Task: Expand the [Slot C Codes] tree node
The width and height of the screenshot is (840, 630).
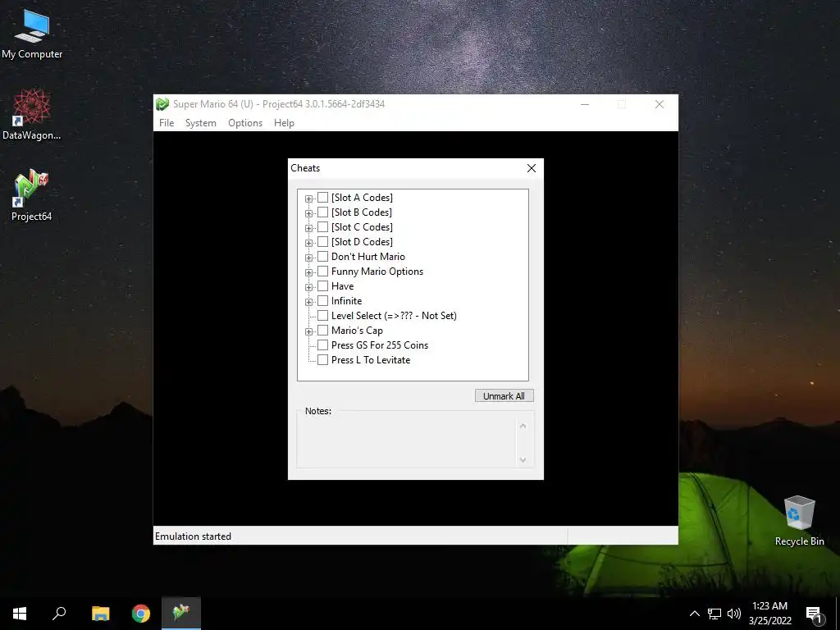Action: (308, 228)
